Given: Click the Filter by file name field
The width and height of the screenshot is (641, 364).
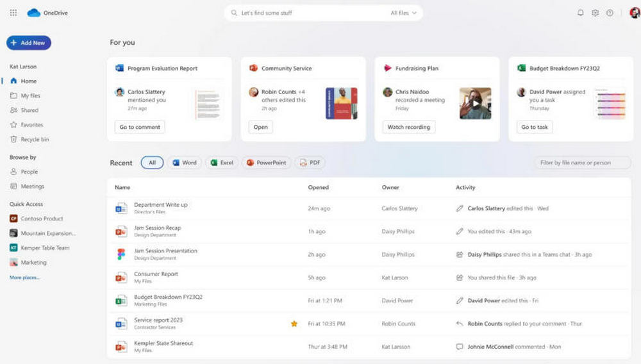Looking at the screenshot, I should pos(583,163).
